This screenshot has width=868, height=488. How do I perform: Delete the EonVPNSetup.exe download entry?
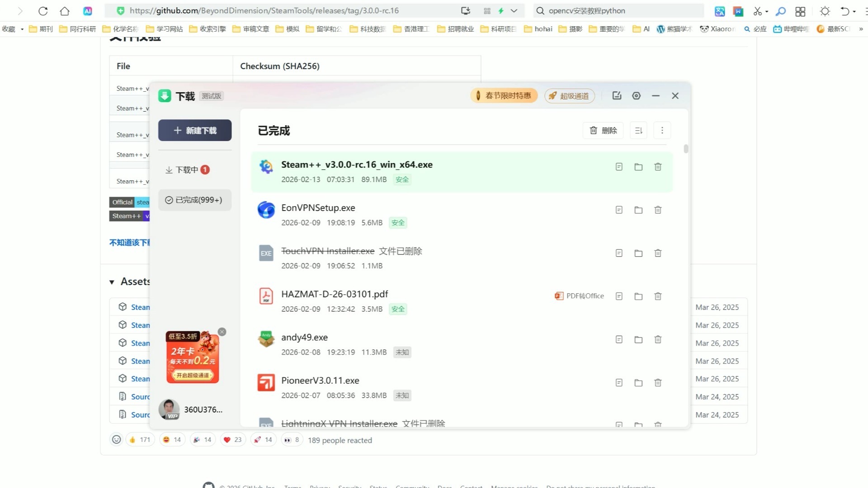658,210
